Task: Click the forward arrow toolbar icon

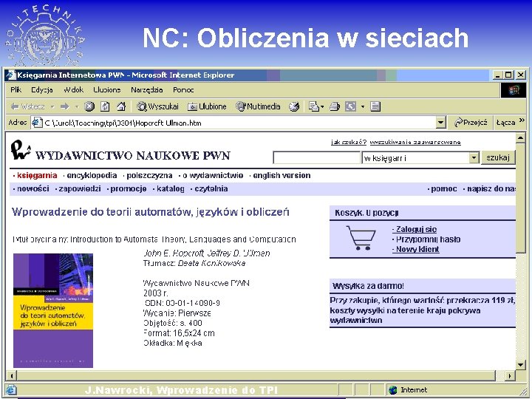Action: (64, 106)
